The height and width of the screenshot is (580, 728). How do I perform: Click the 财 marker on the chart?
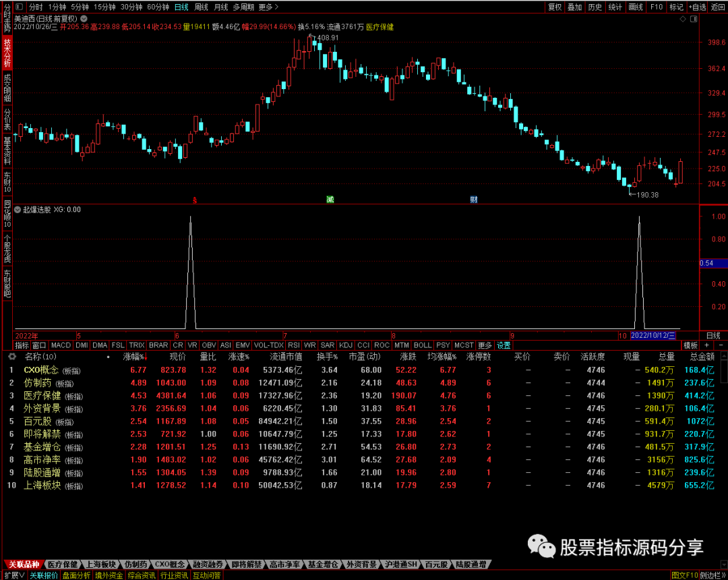coord(474,200)
